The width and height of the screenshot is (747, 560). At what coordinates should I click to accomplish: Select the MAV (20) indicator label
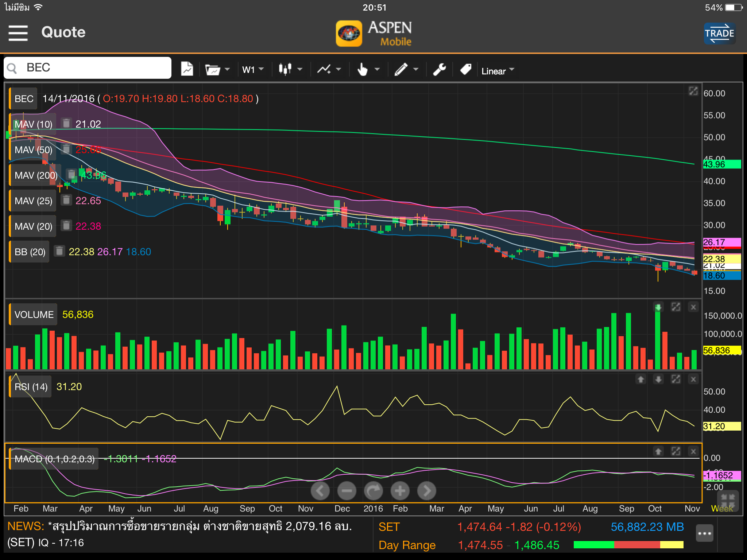pos(33,226)
